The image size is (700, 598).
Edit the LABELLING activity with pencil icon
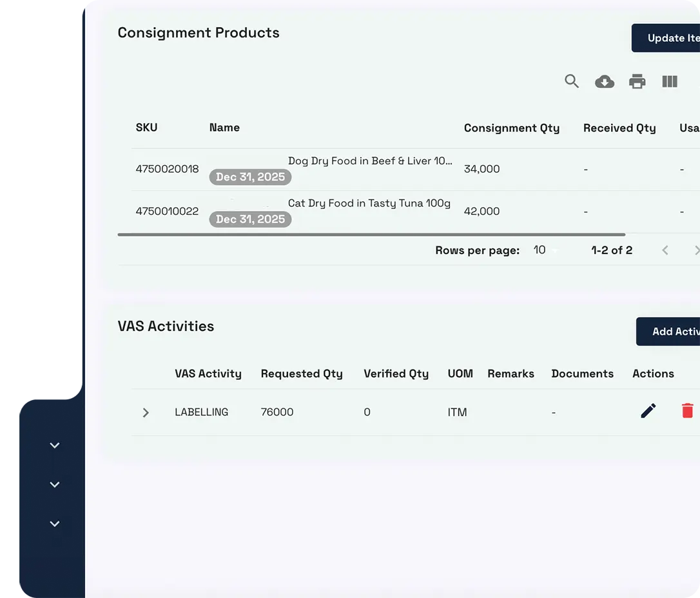(x=648, y=410)
